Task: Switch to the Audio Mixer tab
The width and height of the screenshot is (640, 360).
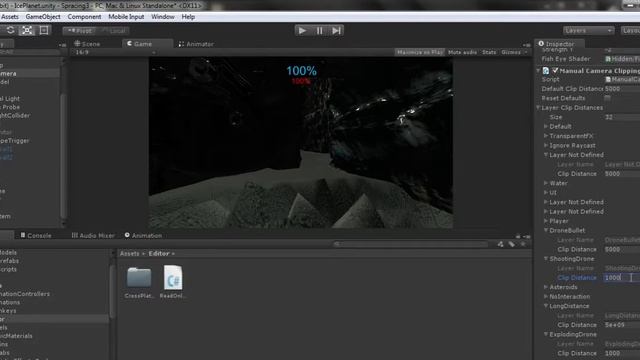Action: 93,236
